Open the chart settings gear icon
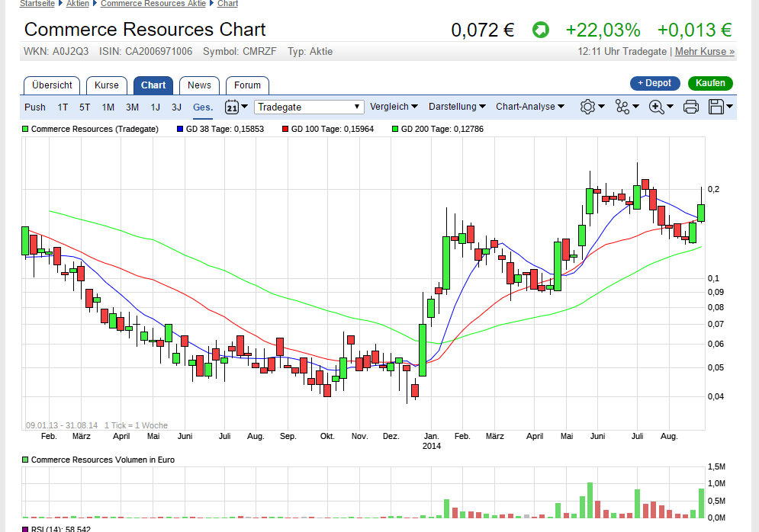 point(587,107)
